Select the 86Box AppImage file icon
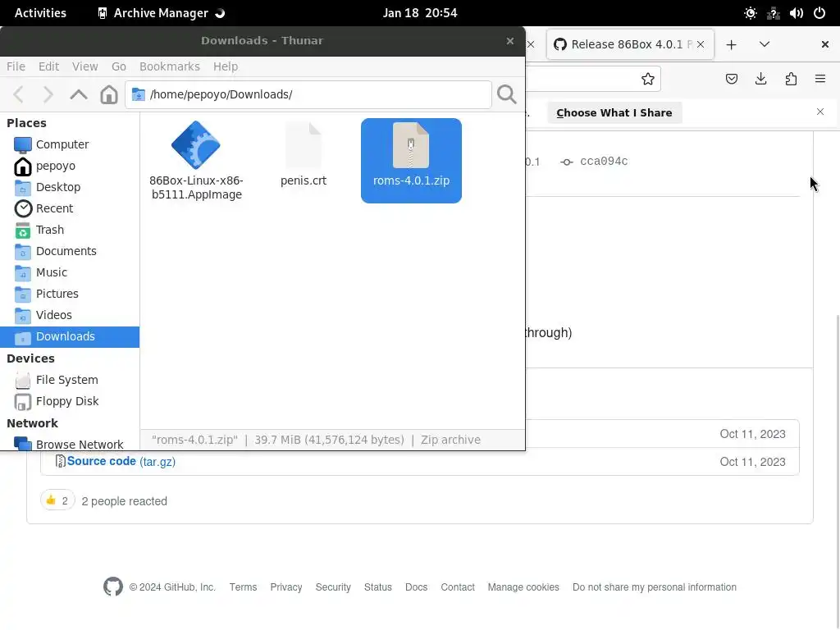 pyautogui.click(x=196, y=145)
